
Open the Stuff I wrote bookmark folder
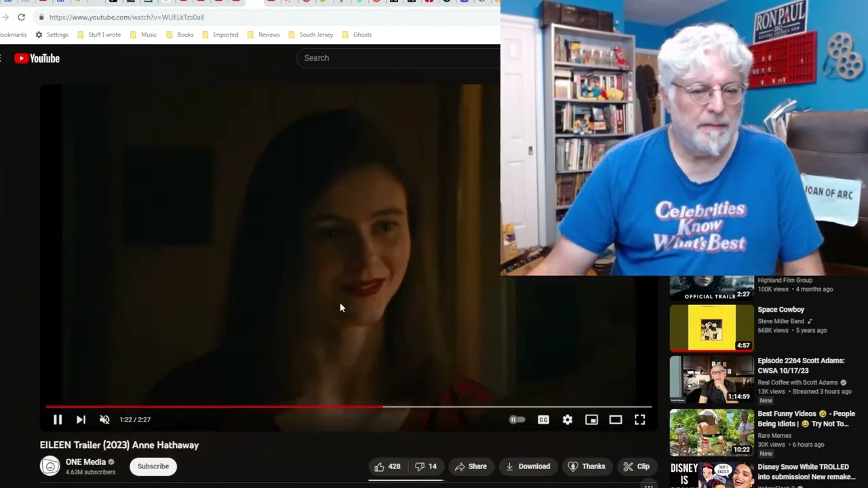coord(99,35)
